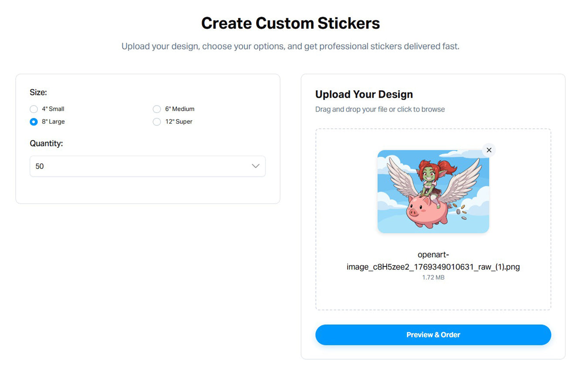
Task: Click the uploaded PNG file name text
Action: pyautogui.click(x=433, y=261)
